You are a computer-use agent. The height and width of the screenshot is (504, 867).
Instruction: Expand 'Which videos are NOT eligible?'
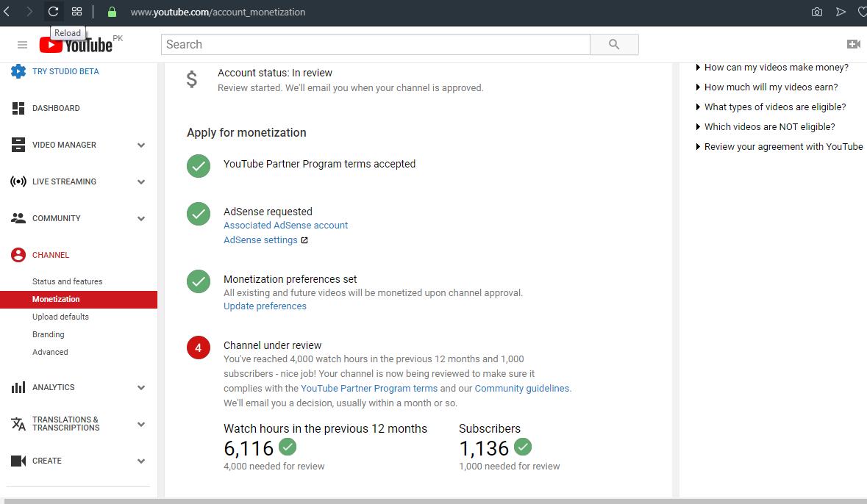click(x=766, y=127)
